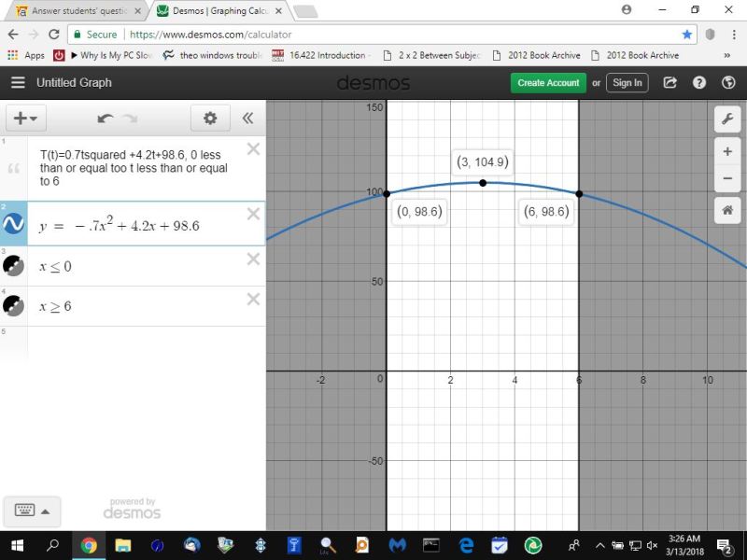Add a new expression in empty row 5
The width and height of the screenshot is (747, 560).
(146, 343)
